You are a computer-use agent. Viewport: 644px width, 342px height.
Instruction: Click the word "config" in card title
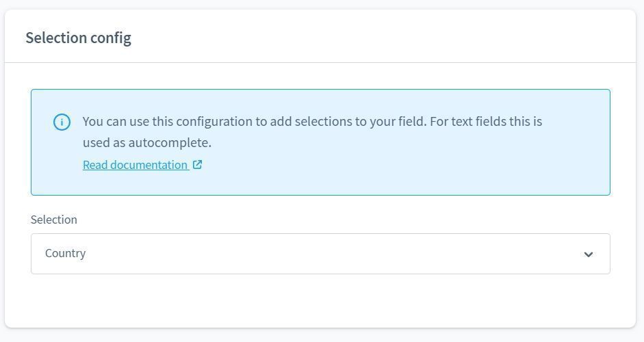coord(111,38)
